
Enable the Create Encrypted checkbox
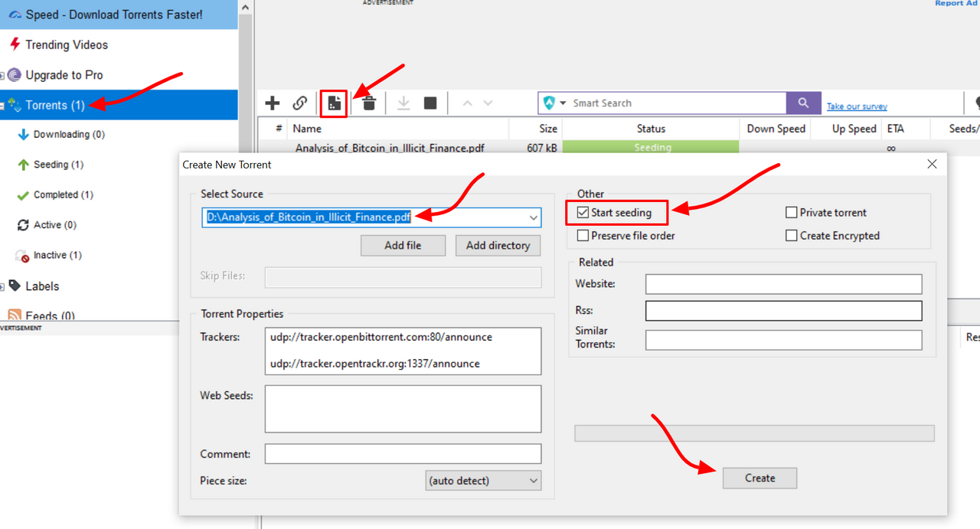(792, 236)
